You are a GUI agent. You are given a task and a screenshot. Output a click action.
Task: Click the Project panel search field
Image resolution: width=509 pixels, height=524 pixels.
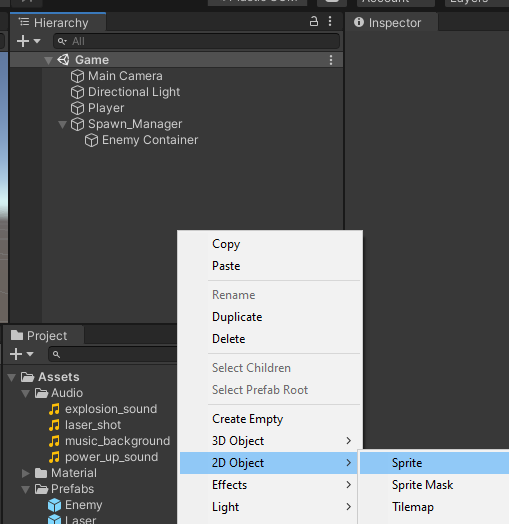113,354
